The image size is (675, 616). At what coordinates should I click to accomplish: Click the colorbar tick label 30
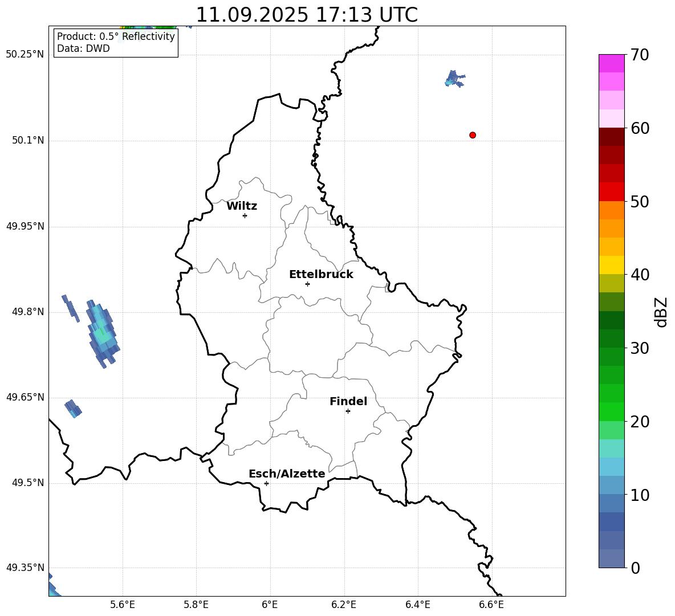pyautogui.click(x=640, y=348)
